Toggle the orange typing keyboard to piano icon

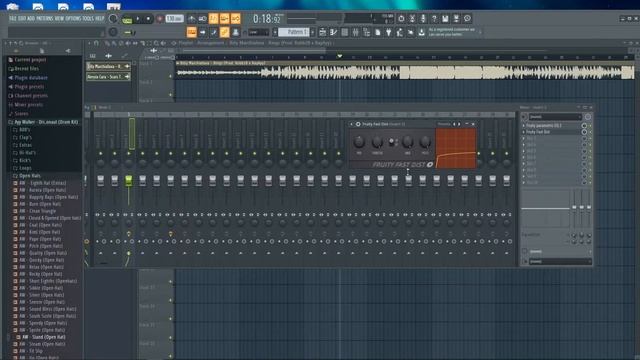point(191,32)
